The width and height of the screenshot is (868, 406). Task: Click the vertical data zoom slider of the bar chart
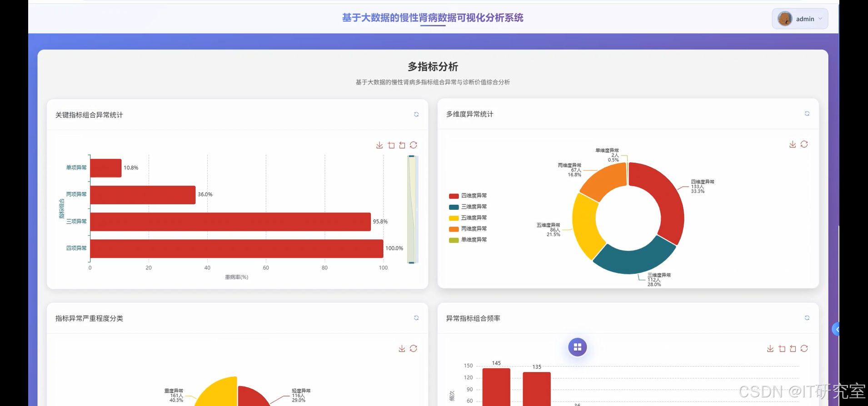tap(412, 209)
